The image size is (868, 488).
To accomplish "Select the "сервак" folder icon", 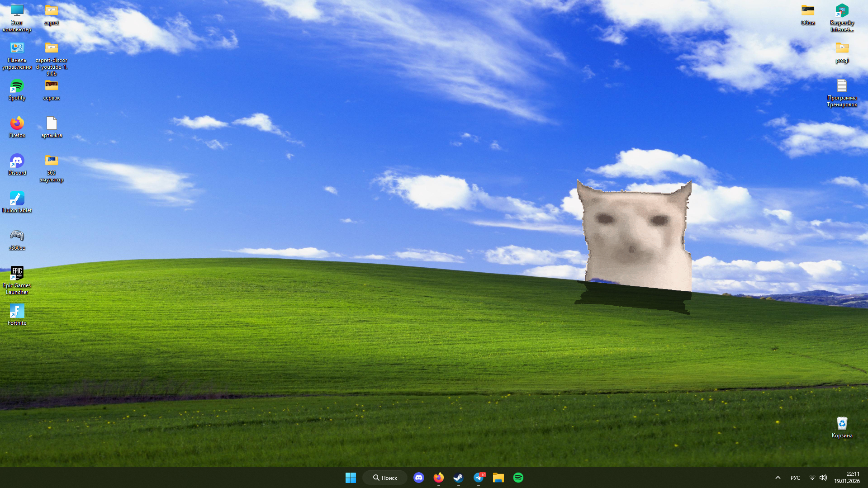I will point(52,90).
